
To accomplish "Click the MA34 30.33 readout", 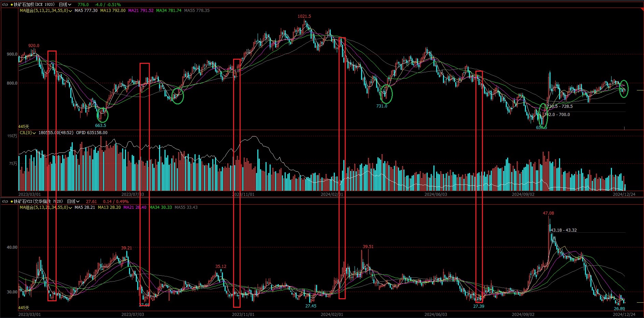I will click(x=161, y=207).
